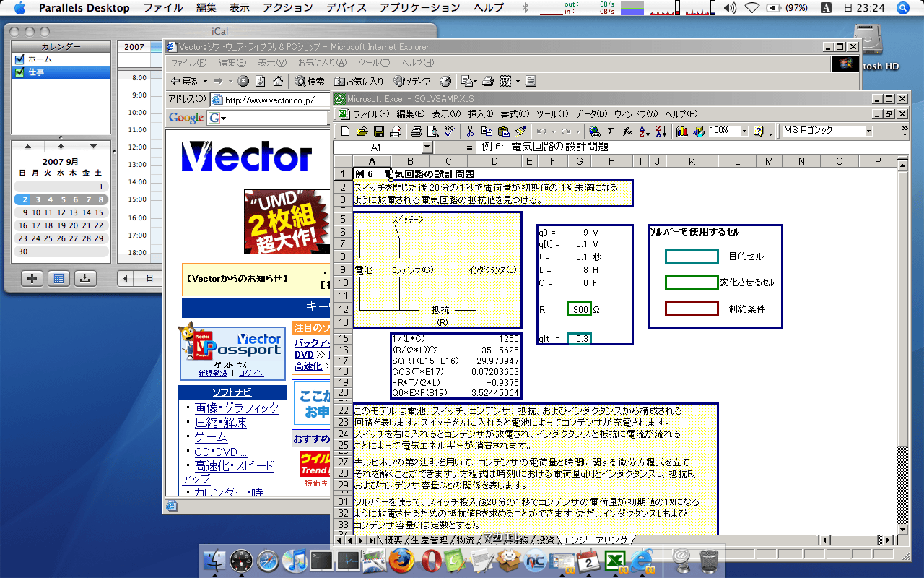Viewport: 924px width, 578px height.
Task: Open Parallels デバイス menu in the menu bar
Action: tap(348, 8)
